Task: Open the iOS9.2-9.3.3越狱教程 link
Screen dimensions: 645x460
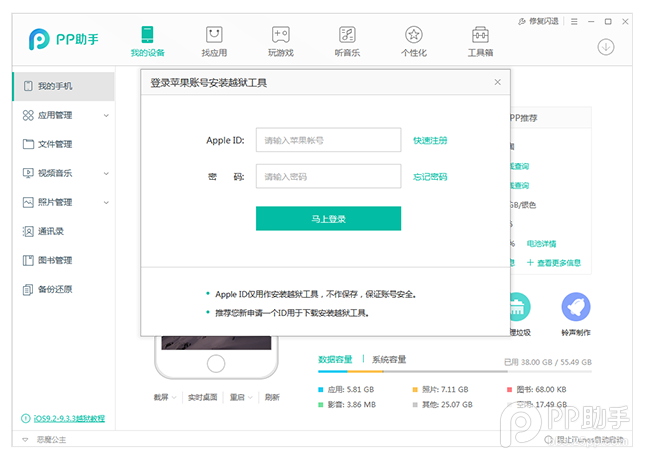Action: 69,418
